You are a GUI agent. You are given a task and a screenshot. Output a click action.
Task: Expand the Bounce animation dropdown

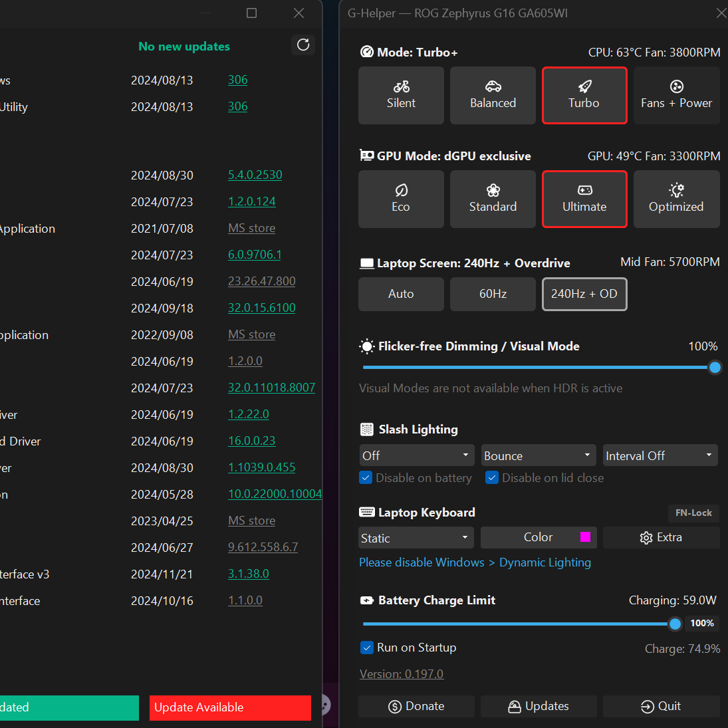coord(537,455)
